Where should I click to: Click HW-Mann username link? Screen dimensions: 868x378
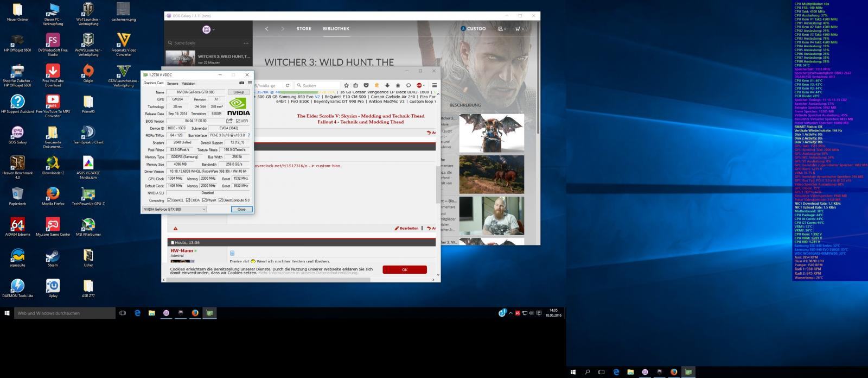pyautogui.click(x=182, y=251)
